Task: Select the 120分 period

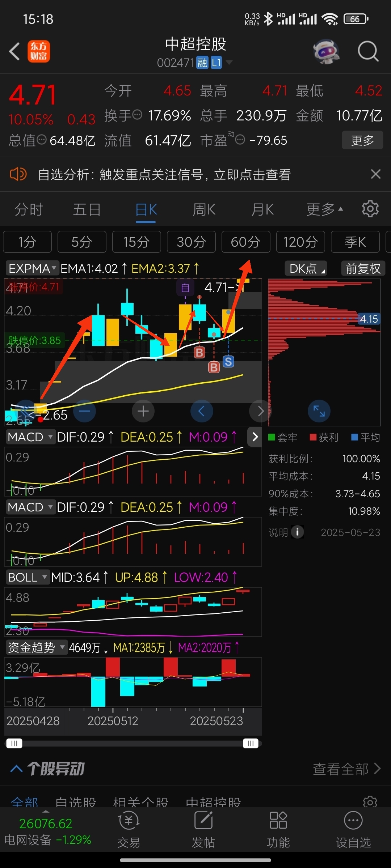Action: click(300, 242)
